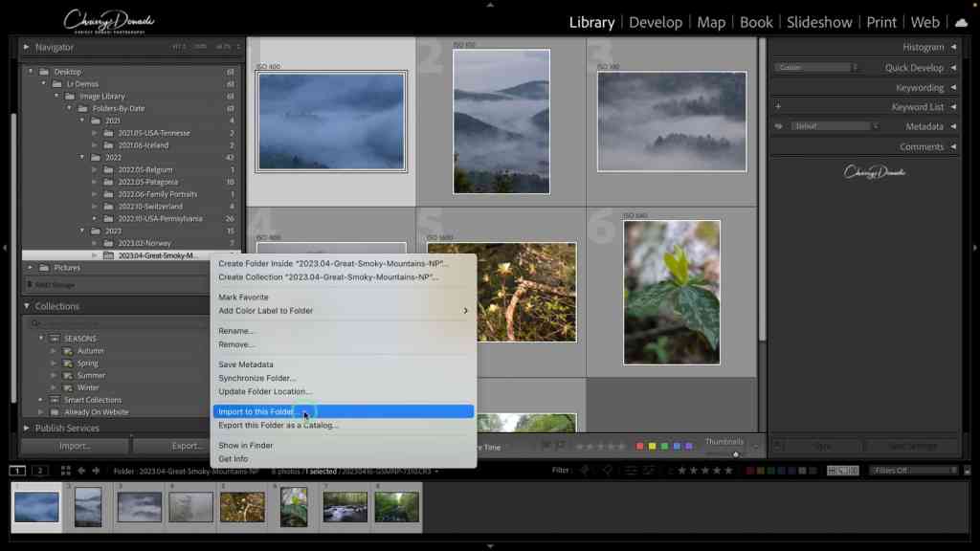Choose Synchronize Folder from context menu

(344, 378)
